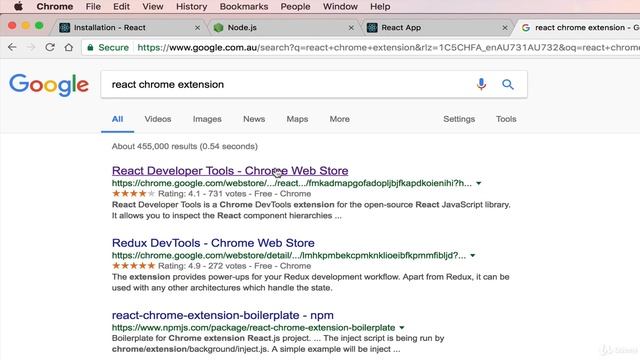Expand the dropdown arrow beside Redux DevTools URL
This screenshot has height=360, width=640.
click(473, 256)
